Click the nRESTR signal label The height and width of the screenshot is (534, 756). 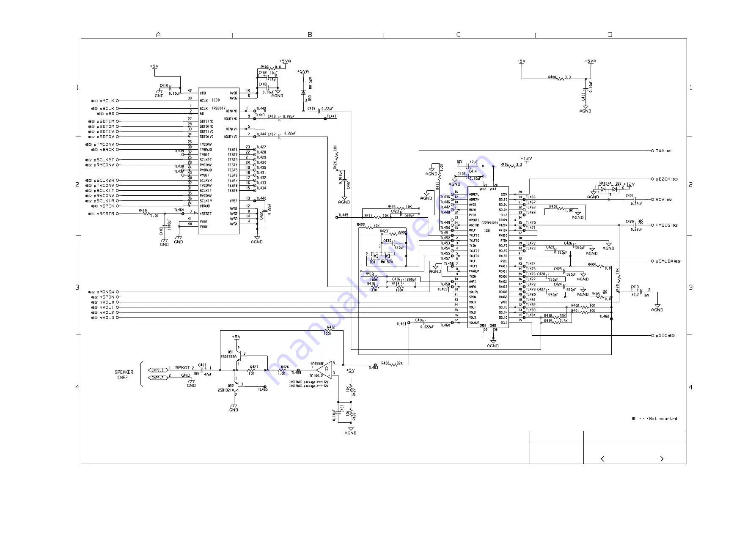tap(105, 214)
